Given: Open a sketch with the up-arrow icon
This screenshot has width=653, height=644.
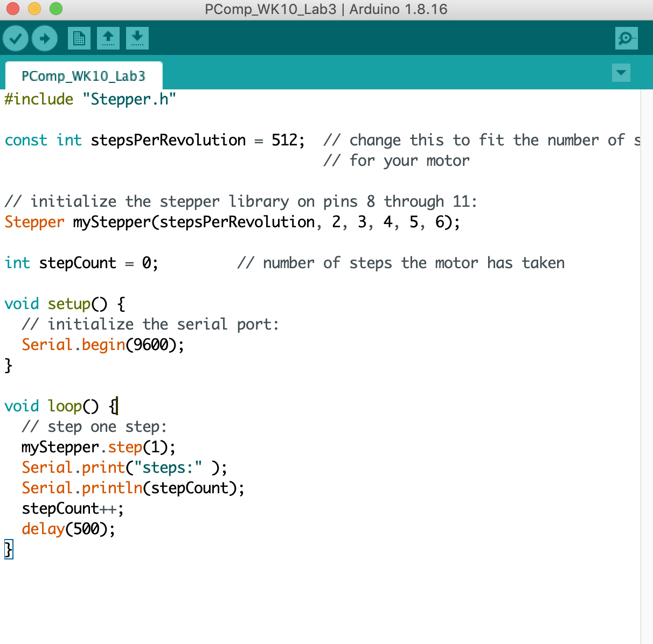Looking at the screenshot, I should click(108, 38).
